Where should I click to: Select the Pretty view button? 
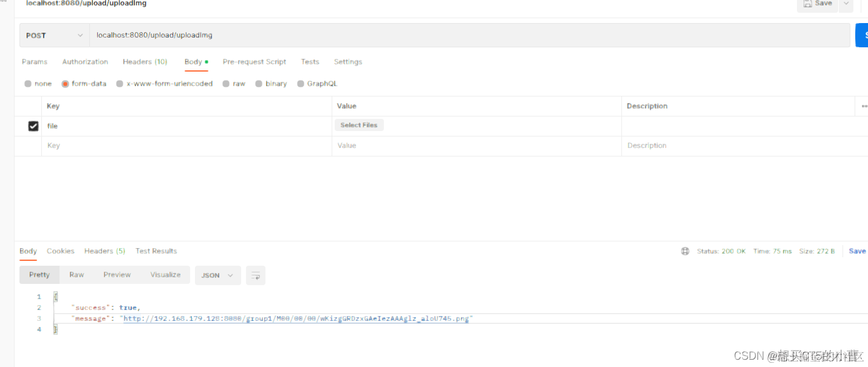(39, 275)
